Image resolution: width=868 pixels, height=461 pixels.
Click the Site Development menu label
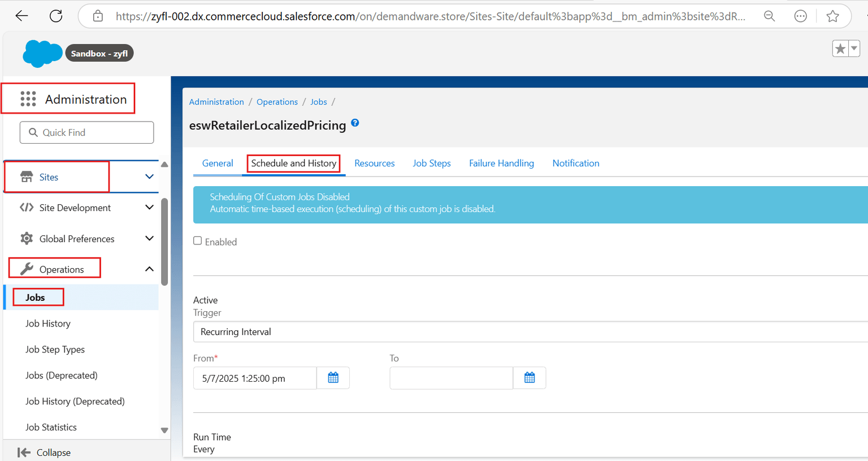coord(75,208)
